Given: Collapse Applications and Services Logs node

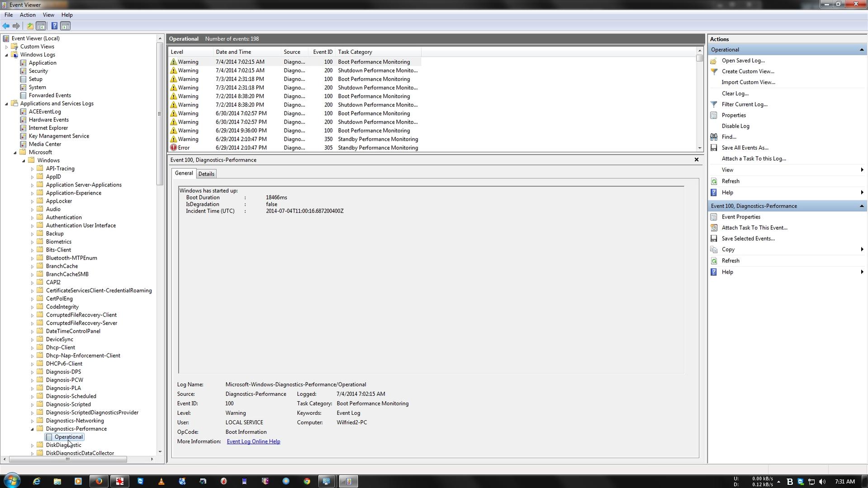Looking at the screenshot, I should (x=6, y=104).
